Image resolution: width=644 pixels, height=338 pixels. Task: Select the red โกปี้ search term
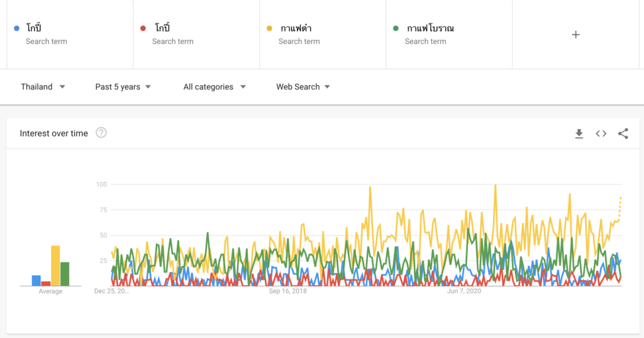tap(196, 35)
